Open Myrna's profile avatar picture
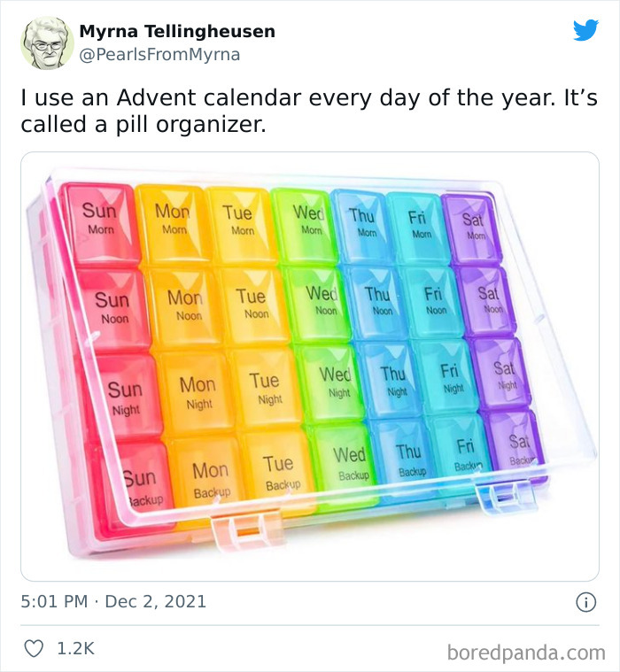Viewport: 620px width, 672px height. click(47, 42)
